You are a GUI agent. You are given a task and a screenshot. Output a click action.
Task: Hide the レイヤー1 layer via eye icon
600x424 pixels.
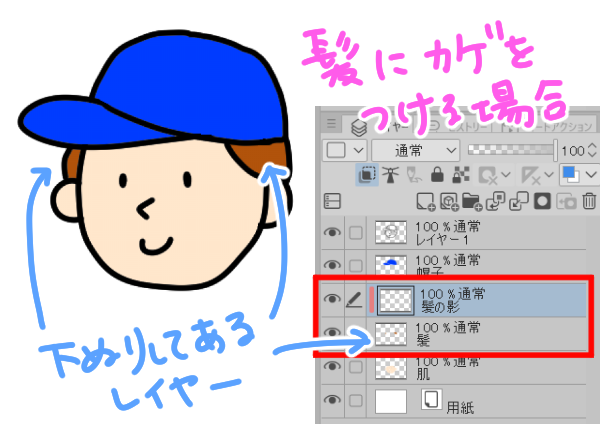click(x=332, y=232)
